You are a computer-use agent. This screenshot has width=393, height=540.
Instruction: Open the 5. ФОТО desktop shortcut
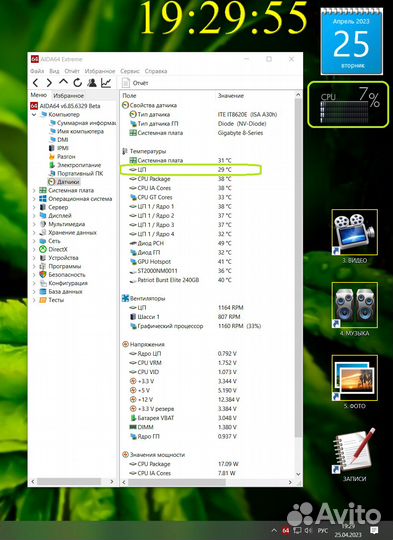coord(355,382)
